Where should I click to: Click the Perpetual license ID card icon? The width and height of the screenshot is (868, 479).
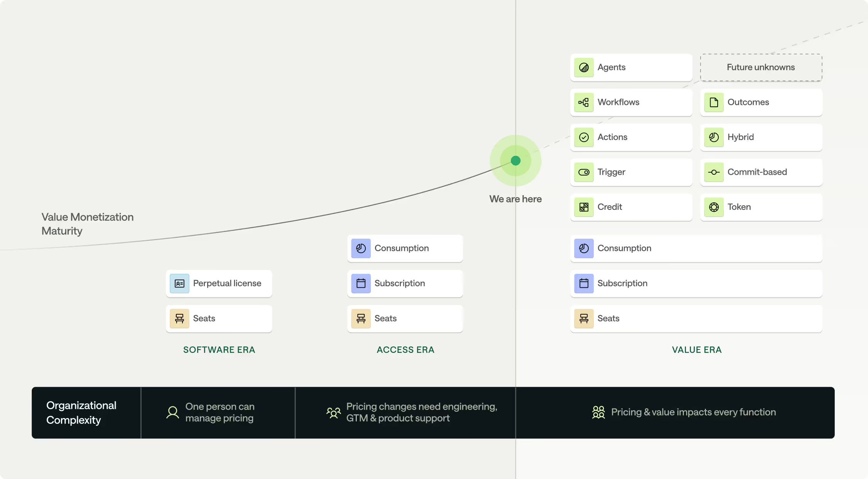(x=179, y=283)
